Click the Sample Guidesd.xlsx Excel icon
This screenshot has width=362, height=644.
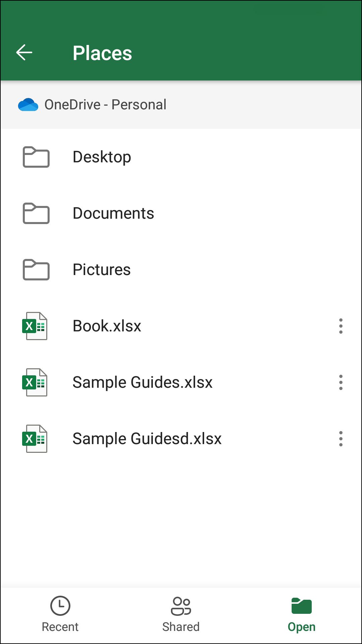(x=35, y=439)
